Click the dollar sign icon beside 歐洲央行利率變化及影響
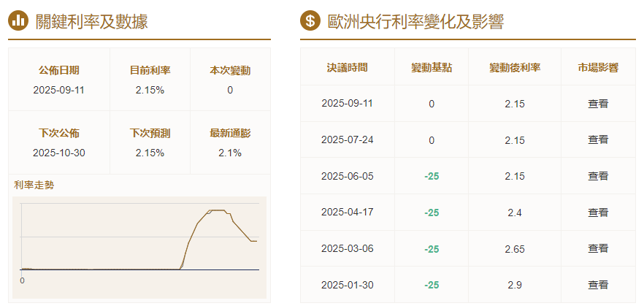This screenshot has width=644, height=306. [x=310, y=21]
